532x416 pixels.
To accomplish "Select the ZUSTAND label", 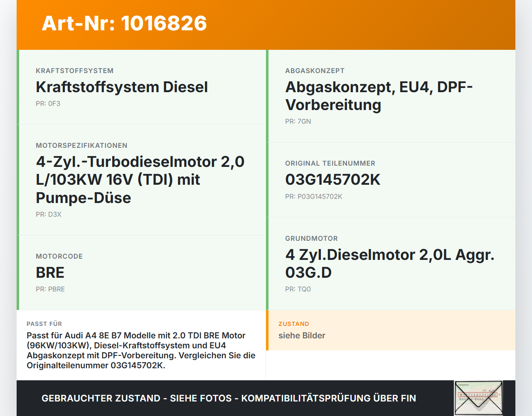I will click(294, 324).
